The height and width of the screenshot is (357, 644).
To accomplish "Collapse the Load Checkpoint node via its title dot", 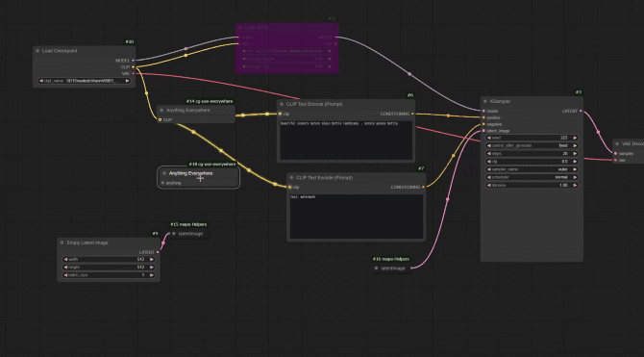I will point(37,51).
